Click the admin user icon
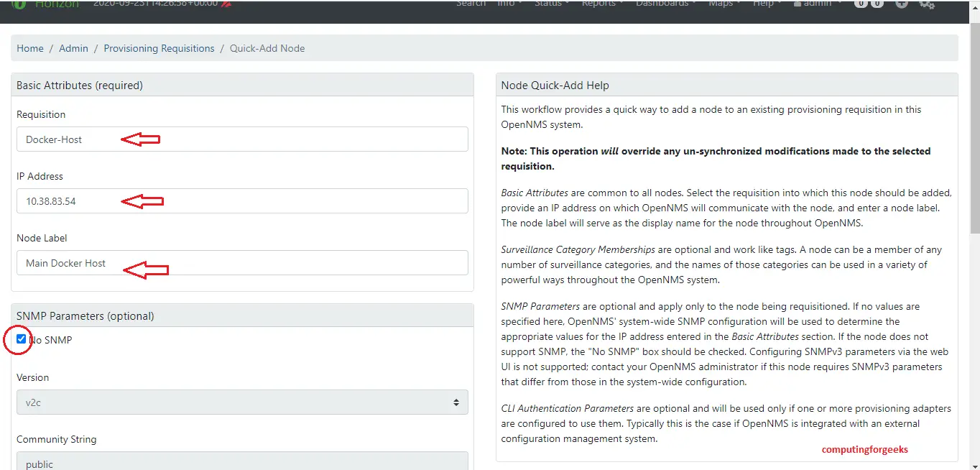This screenshot has height=470, width=980. (797, 4)
